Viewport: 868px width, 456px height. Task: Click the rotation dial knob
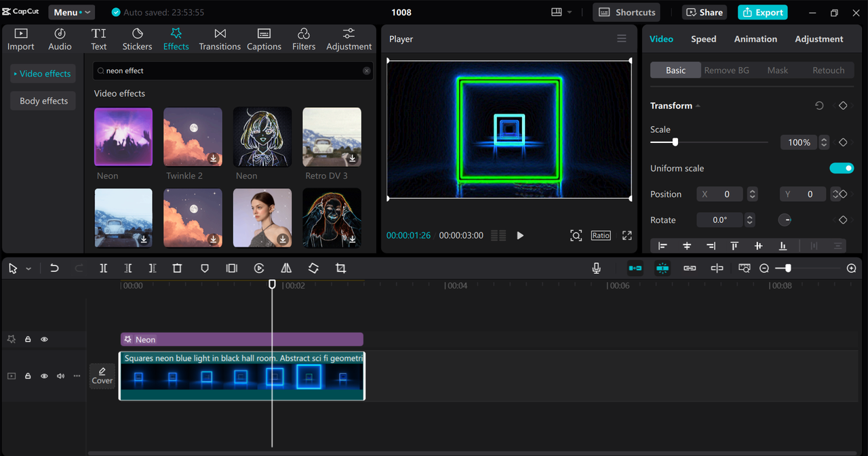point(785,220)
